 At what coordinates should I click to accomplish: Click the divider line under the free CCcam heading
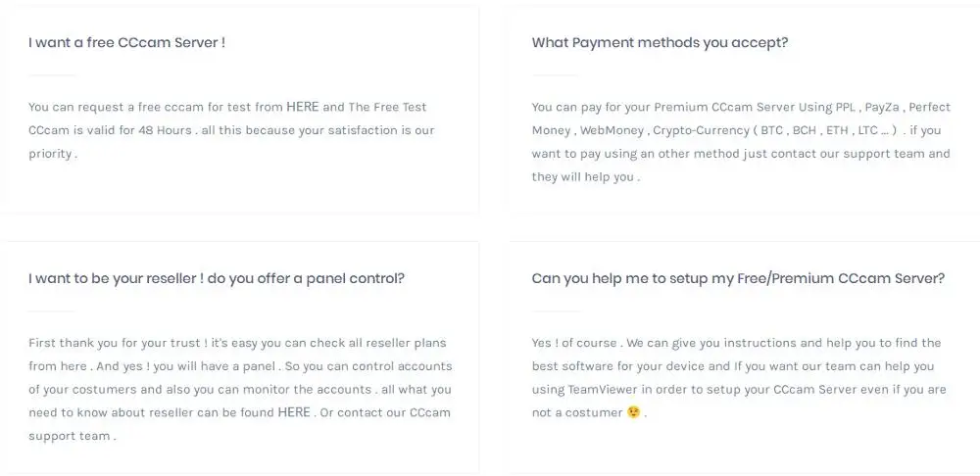52,75
